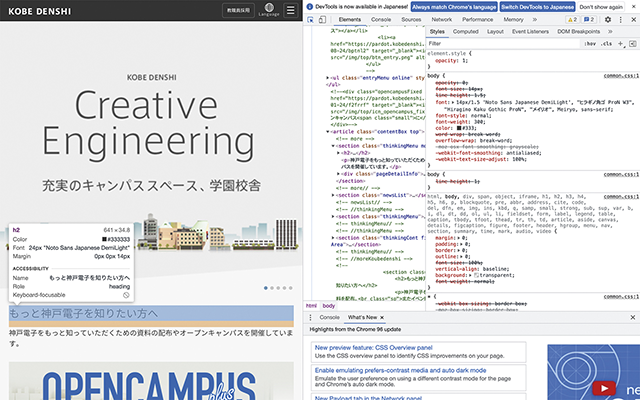Close the bottom drawer
Image resolution: width=640 pixels, height=400 pixels.
pyautogui.click(x=633, y=318)
